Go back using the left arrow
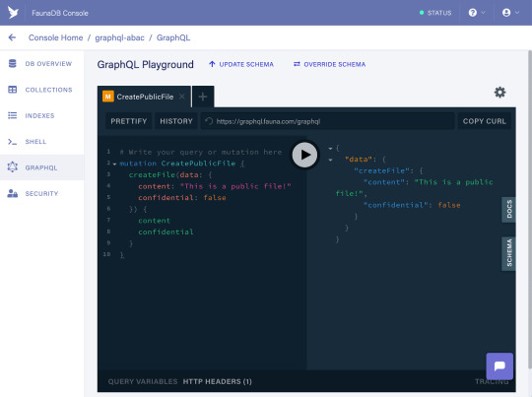This screenshot has width=532, height=397. pos(12,37)
